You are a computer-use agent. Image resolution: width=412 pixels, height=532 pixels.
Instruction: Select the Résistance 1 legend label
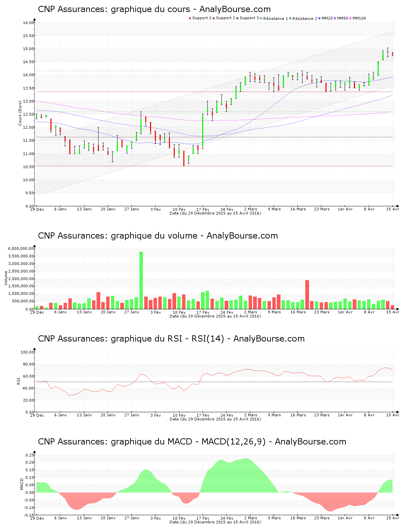276,19
